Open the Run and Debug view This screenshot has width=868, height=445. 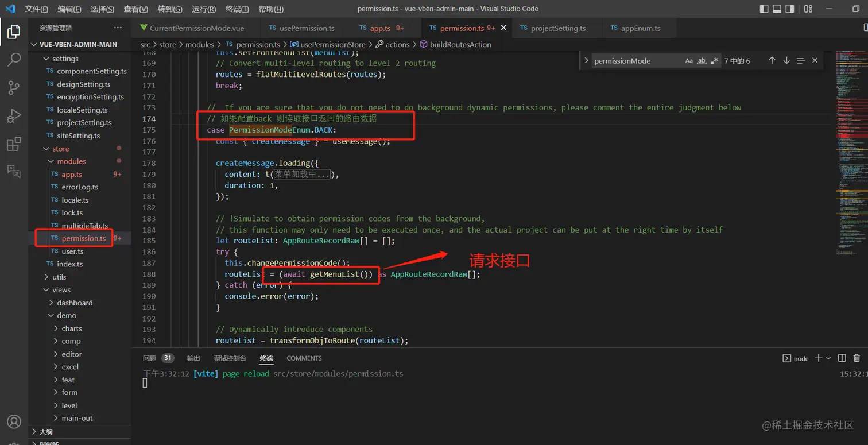point(14,115)
